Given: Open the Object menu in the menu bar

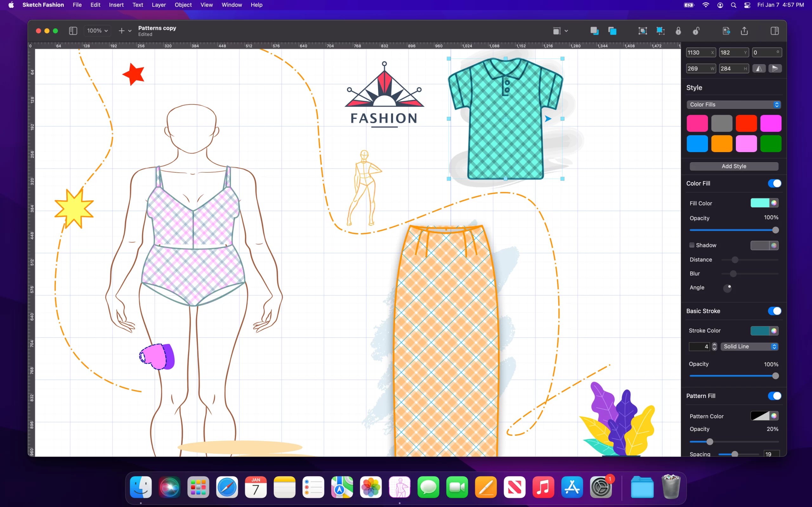Looking at the screenshot, I should pyautogui.click(x=183, y=5).
